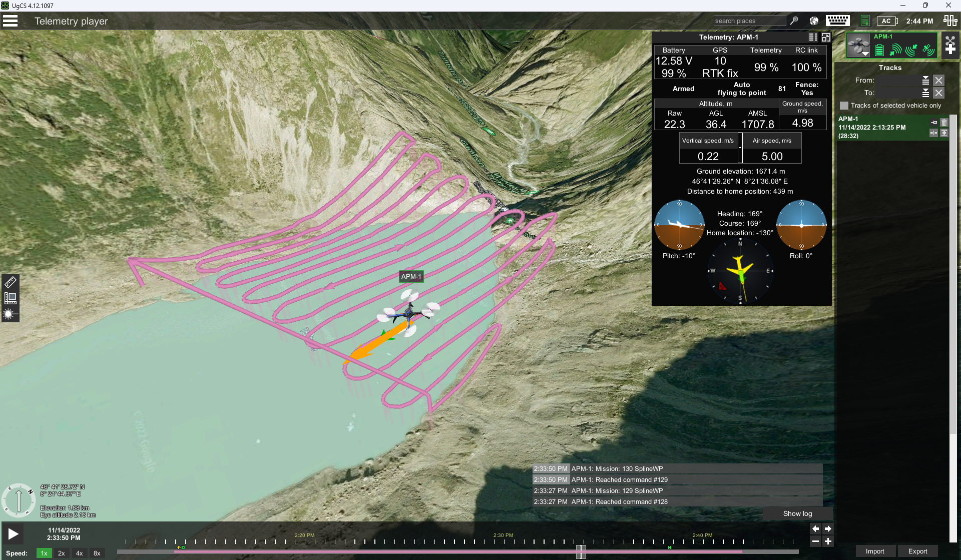Open the To track dropdown
This screenshot has height=560, width=961.
(x=925, y=93)
